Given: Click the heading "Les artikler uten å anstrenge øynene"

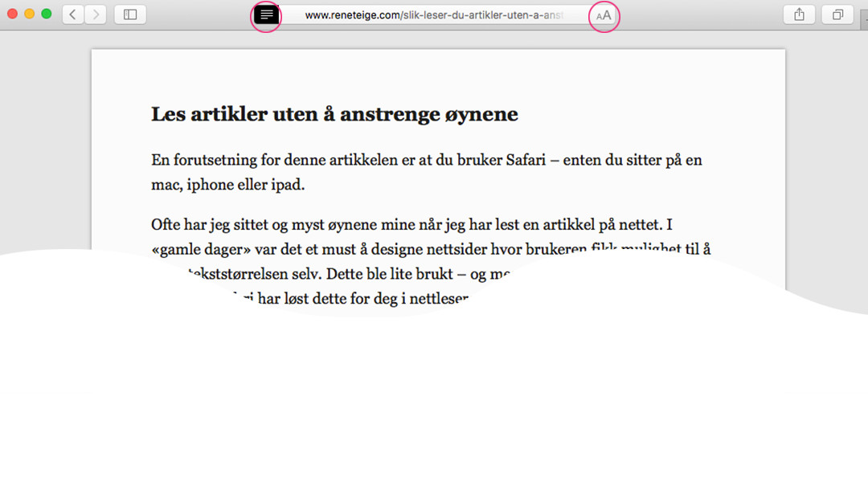Looking at the screenshot, I should 334,114.
